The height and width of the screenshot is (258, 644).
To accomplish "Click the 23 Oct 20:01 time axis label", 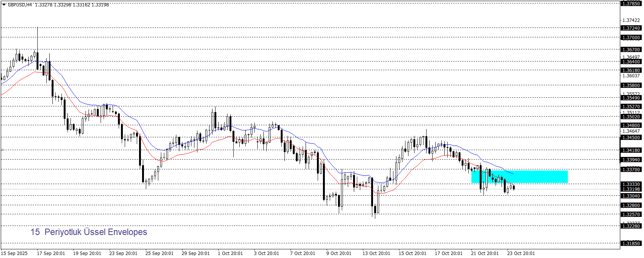I will (x=521, y=253).
